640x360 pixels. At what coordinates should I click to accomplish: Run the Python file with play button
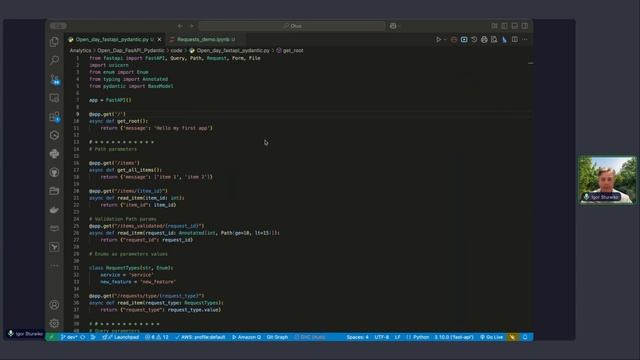click(438, 40)
